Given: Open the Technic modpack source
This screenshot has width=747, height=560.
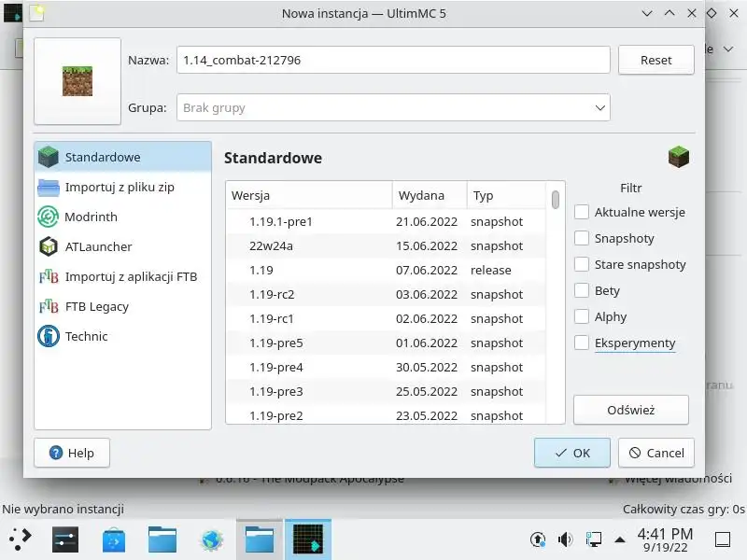Looking at the screenshot, I should [x=123, y=336].
